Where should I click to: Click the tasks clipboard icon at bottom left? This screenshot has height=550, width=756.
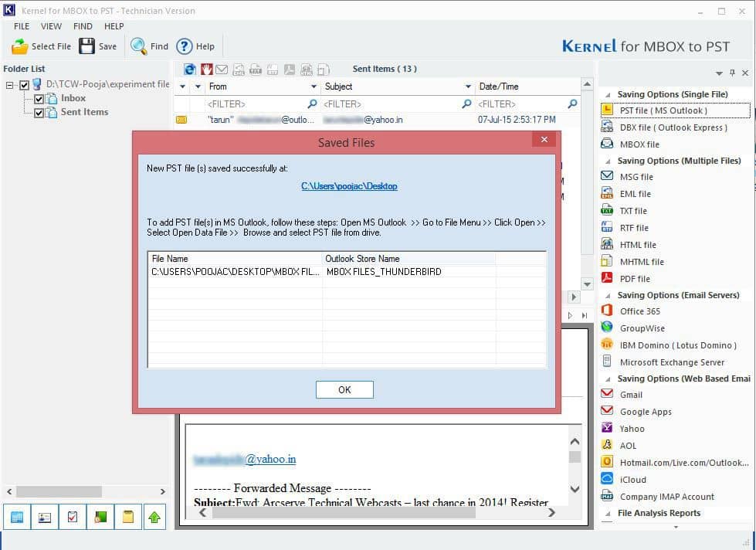73,518
